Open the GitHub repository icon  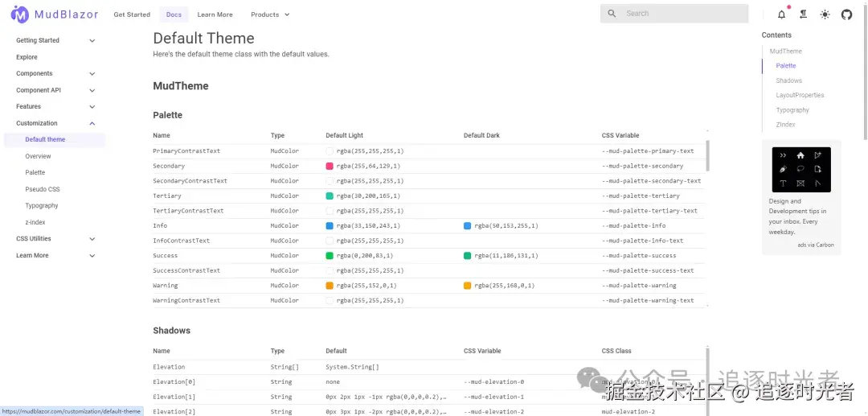click(846, 14)
